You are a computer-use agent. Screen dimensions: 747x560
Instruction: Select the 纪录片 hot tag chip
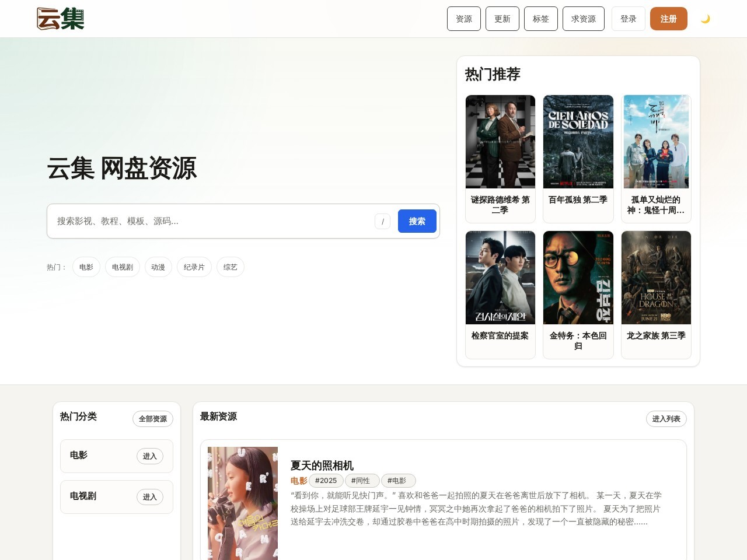point(194,267)
